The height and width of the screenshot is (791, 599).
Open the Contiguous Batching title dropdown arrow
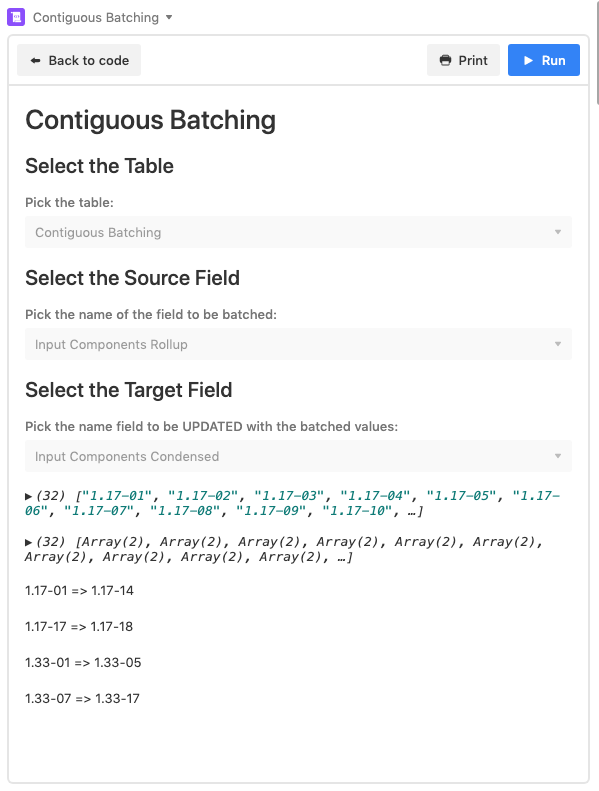point(169,17)
